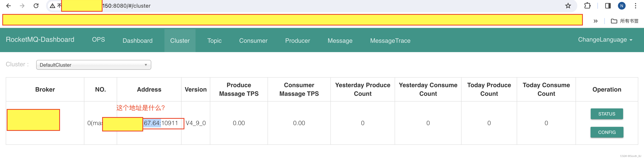Open the Chrome profile avatar
The height and width of the screenshot is (159, 644).
click(x=622, y=6)
